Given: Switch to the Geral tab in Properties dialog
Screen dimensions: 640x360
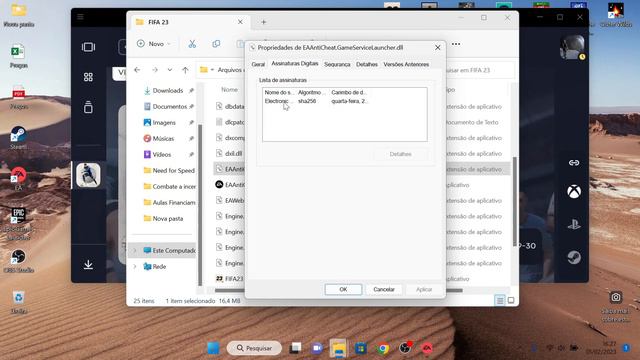Looking at the screenshot, I should 258,64.
